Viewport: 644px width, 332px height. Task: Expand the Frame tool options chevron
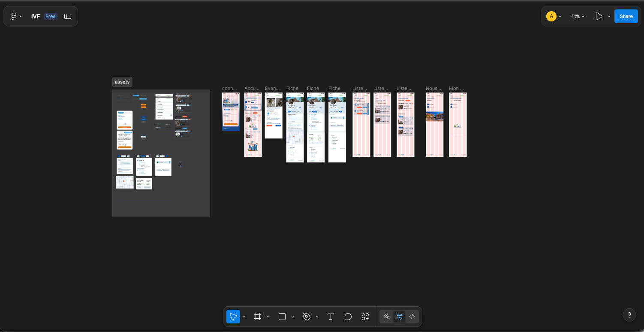click(268, 317)
